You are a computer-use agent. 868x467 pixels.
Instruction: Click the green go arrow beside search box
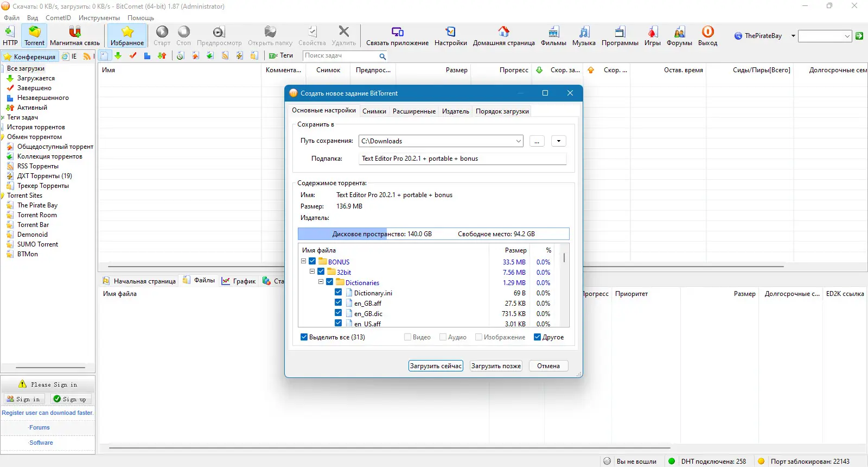pos(859,36)
